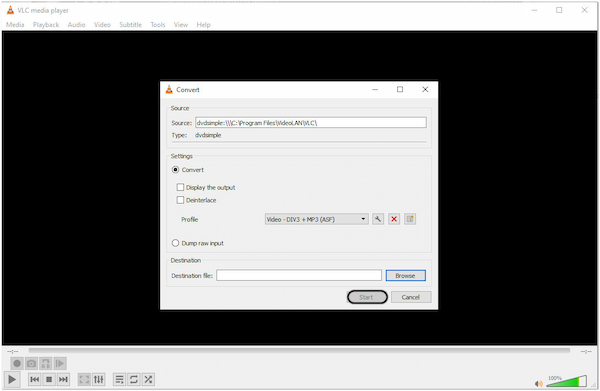This screenshot has height=391, width=600.
Task: Click VLC cone icon in main title bar
Action: point(10,10)
